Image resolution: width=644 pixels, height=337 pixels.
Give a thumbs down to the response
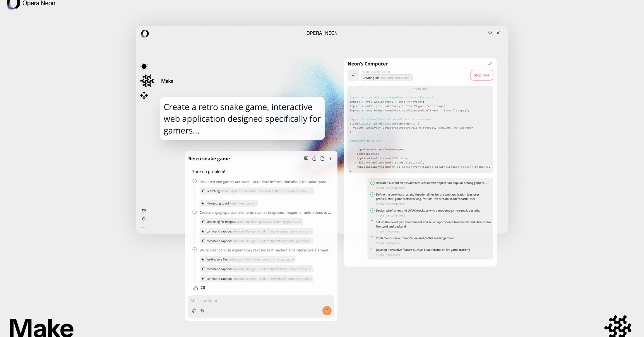pyautogui.click(x=203, y=288)
